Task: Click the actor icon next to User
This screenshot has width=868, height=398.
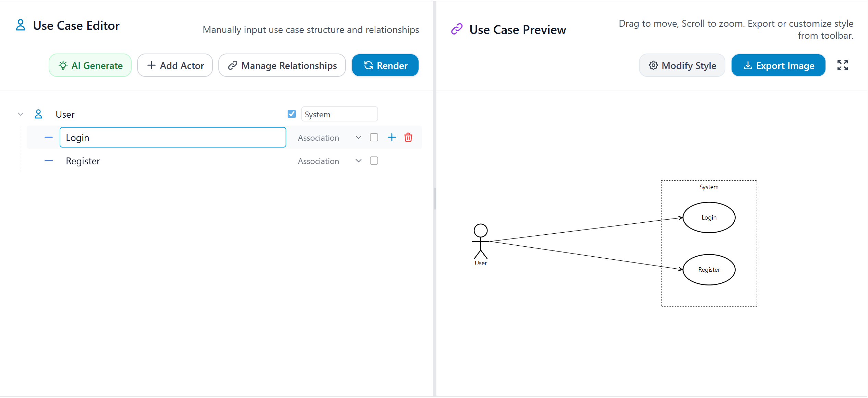Action: (x=38, y=114)
